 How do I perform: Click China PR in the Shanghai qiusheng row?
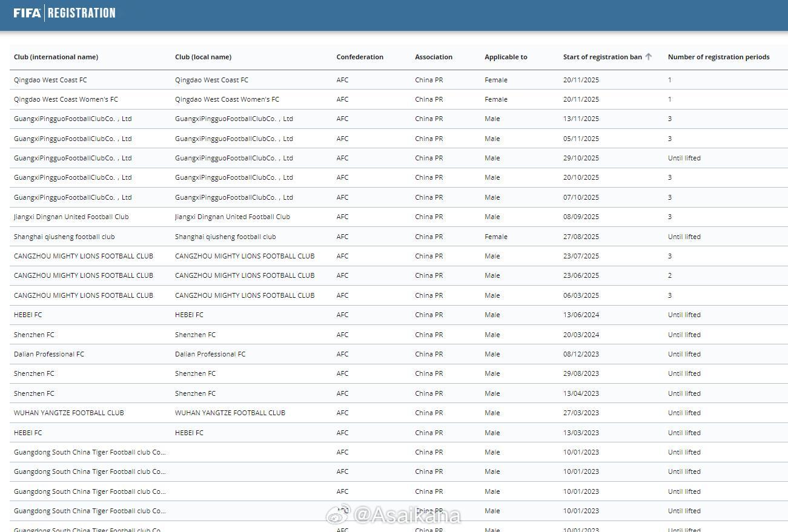click(429, 237)
